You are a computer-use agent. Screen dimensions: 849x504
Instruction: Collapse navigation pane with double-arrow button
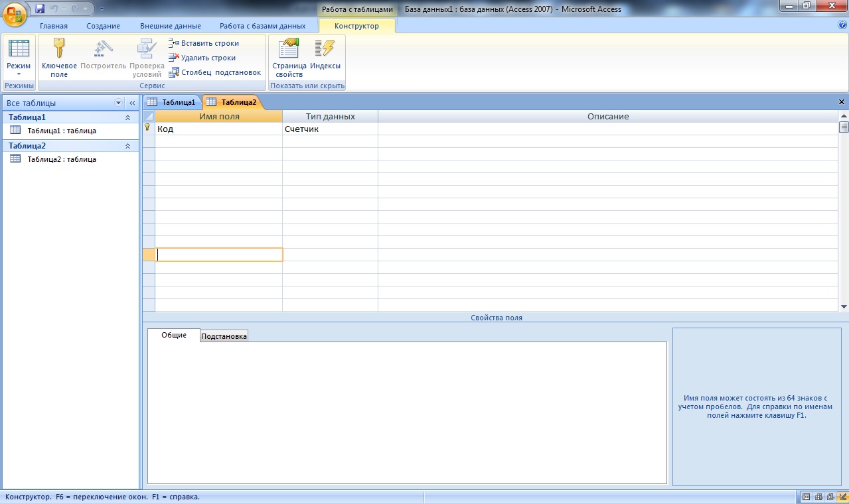pyautogui.click(x=132, y=103)
